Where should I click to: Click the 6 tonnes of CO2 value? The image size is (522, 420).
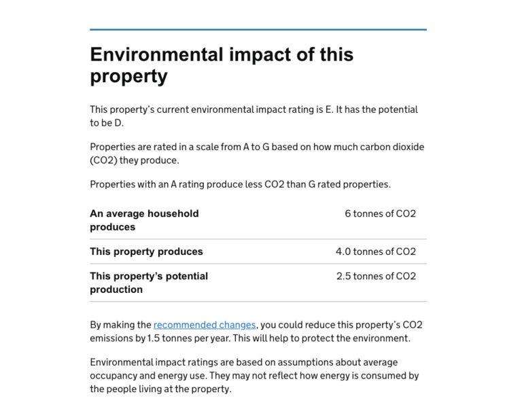[380, 213]
